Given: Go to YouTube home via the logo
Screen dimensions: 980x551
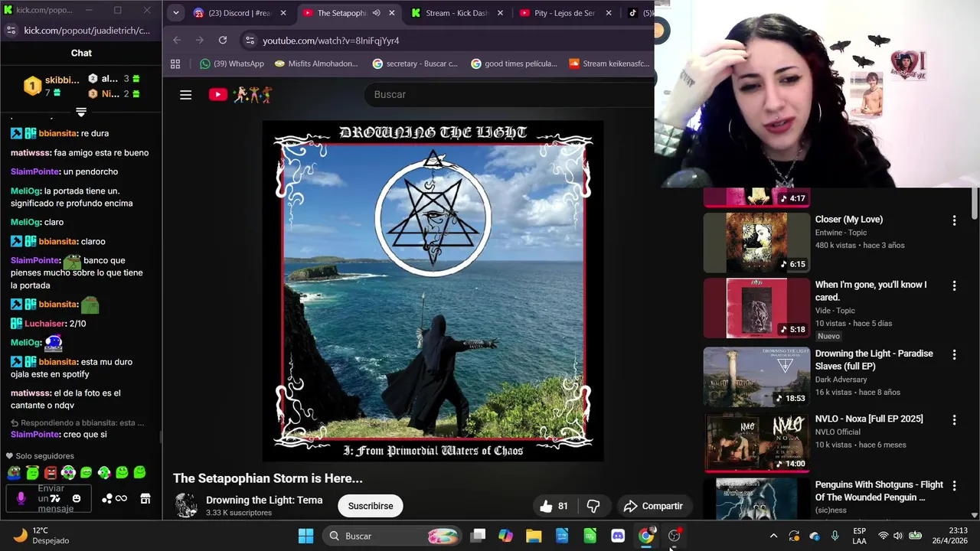Looking at the screenshot, I should click(x=240, y=95).
